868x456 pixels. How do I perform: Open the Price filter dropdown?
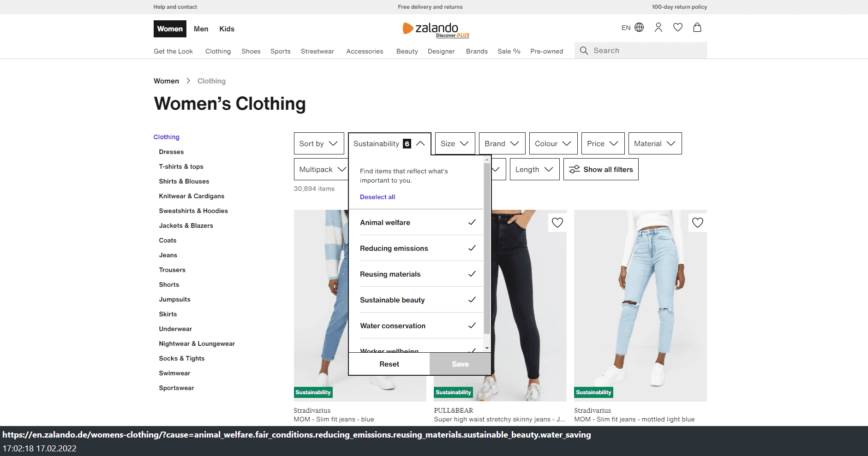pos(603,143)
